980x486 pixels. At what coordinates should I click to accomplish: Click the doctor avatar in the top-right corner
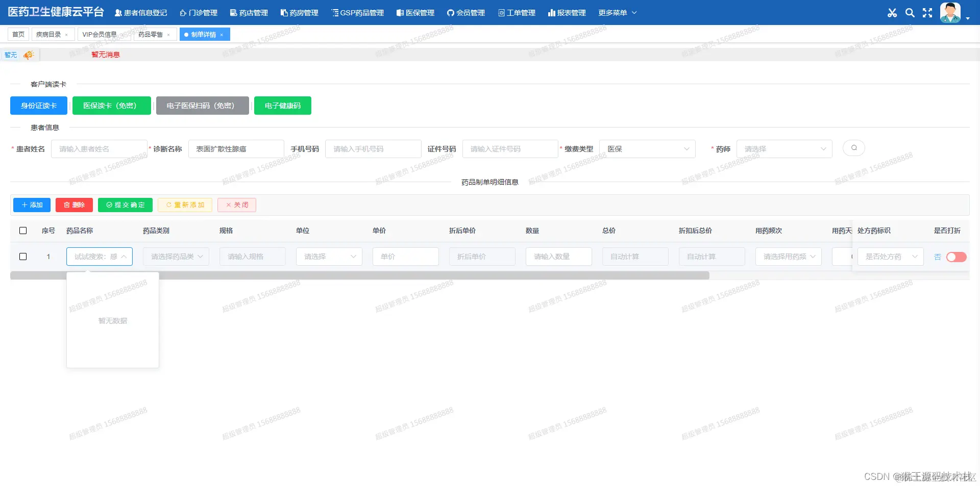[950, 13]
